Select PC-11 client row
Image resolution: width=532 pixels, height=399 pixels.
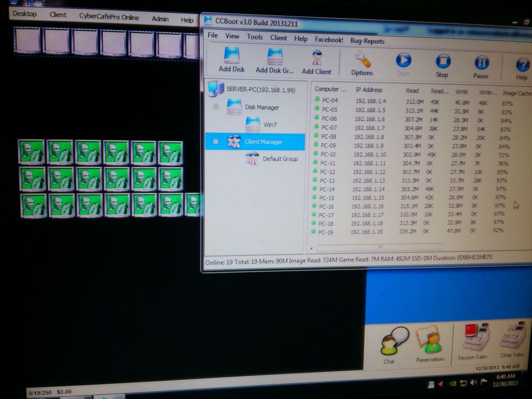(411, 163)
